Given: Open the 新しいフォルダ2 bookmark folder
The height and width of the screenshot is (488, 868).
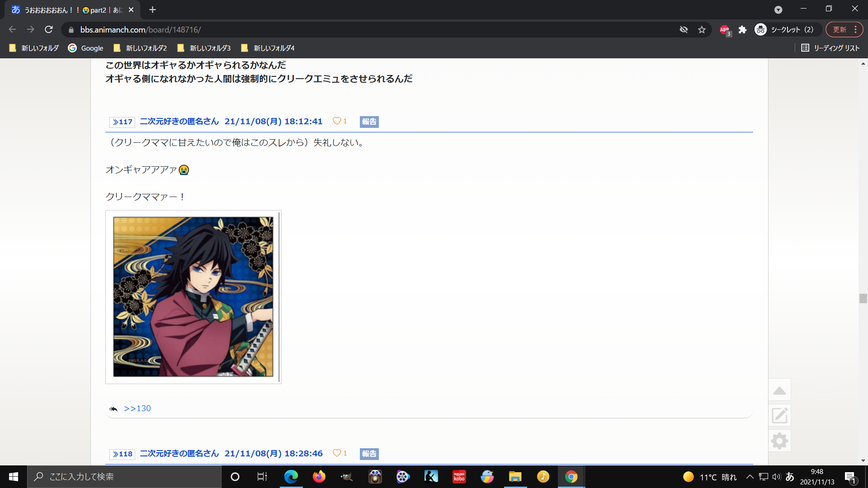Looking at the screenshot, I should tap(140, 48).
